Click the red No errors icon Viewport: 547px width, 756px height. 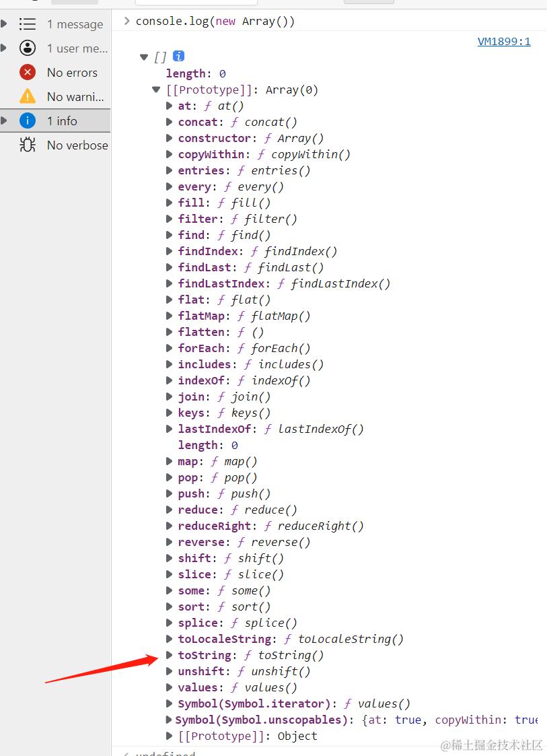27,72
